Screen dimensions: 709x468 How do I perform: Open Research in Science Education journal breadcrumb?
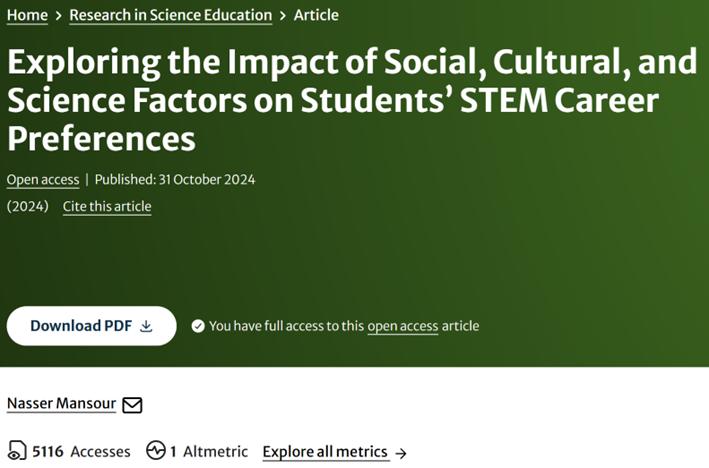170,15
